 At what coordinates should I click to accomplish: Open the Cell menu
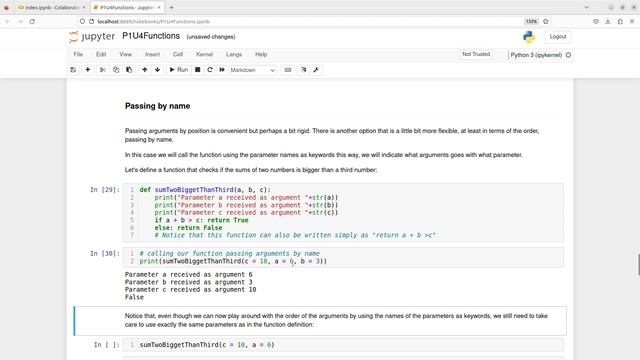coord(178,54)
